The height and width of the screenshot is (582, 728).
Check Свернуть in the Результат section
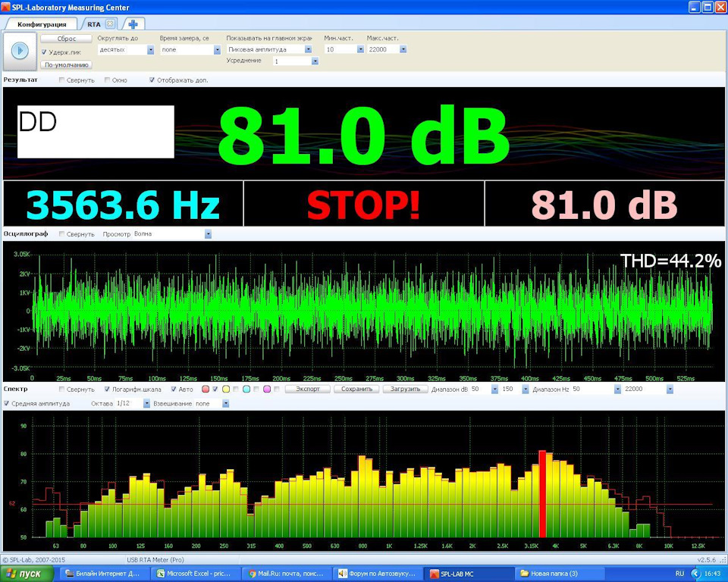click(x=61, y=80)
